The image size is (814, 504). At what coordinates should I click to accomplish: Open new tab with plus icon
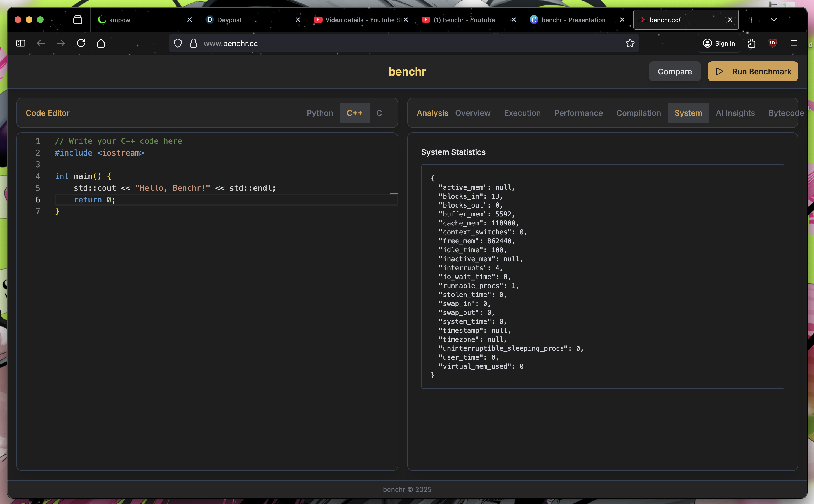751,20
